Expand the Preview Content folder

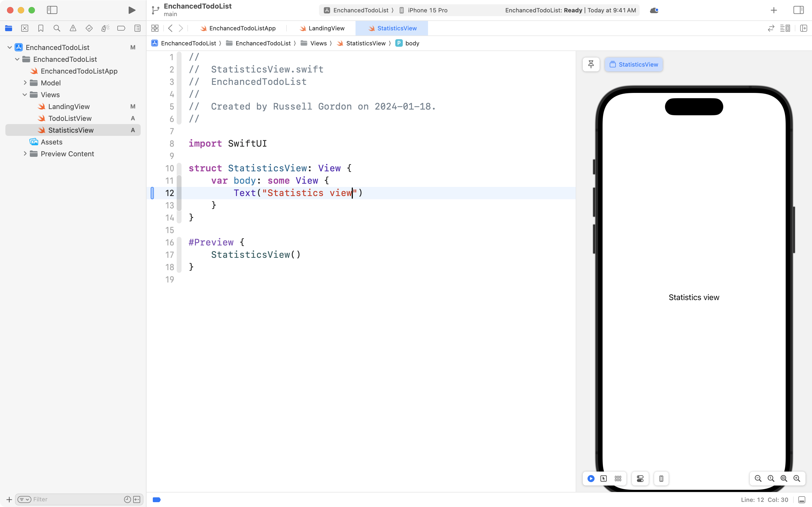click(x=25, y=154)
